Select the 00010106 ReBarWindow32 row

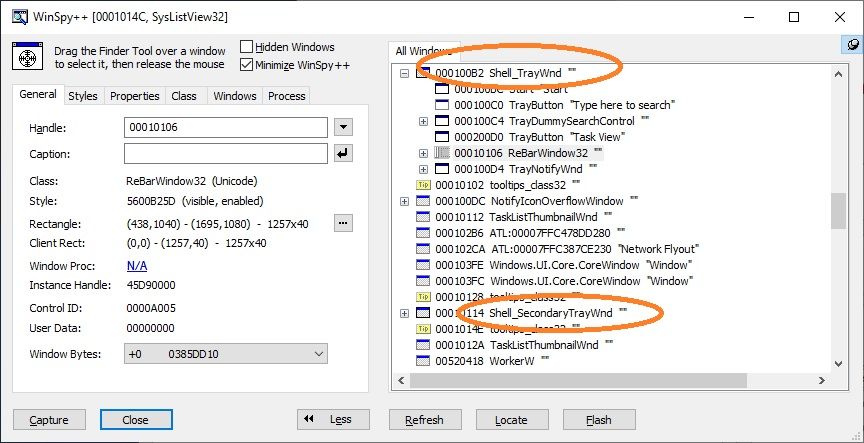[528, 153]
